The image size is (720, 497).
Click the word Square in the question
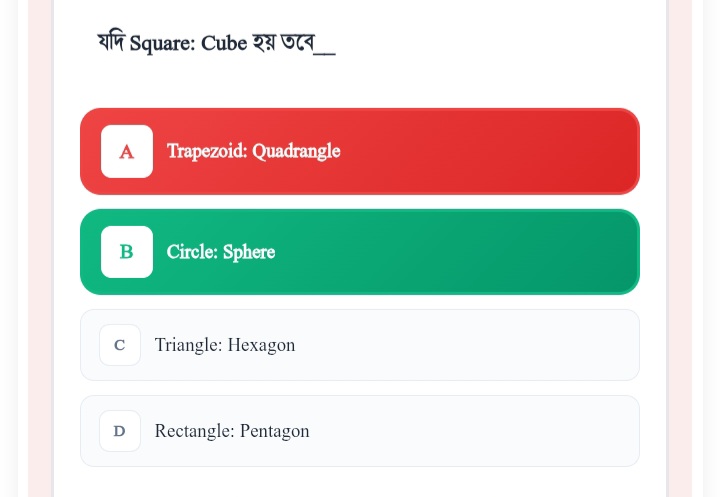coord(161,44)
